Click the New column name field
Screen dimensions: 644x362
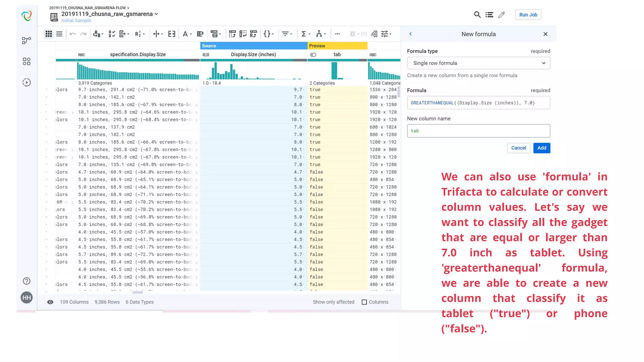pyautogui.click(x=478, y=131)
